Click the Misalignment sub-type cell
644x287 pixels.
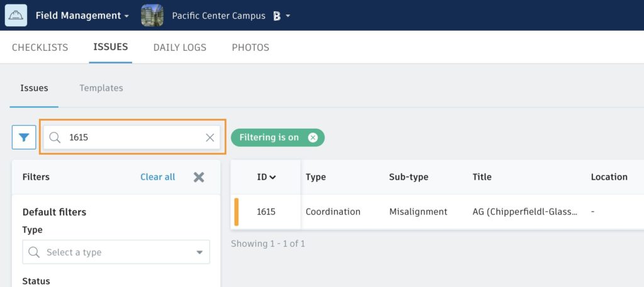(418, 212)
